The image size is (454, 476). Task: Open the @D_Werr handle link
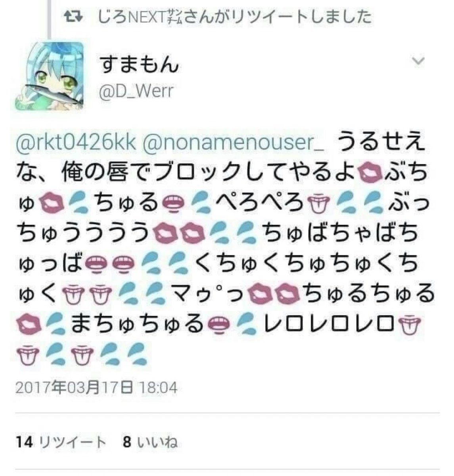pos(136,91)
